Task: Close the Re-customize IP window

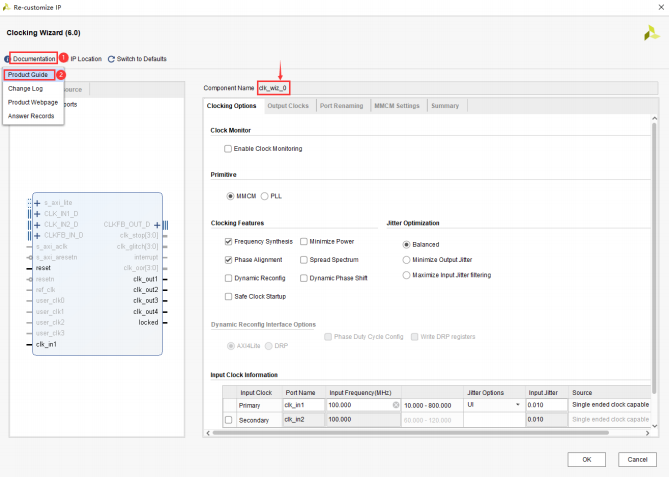Action: pyautogui.click(x=661, y=8)
